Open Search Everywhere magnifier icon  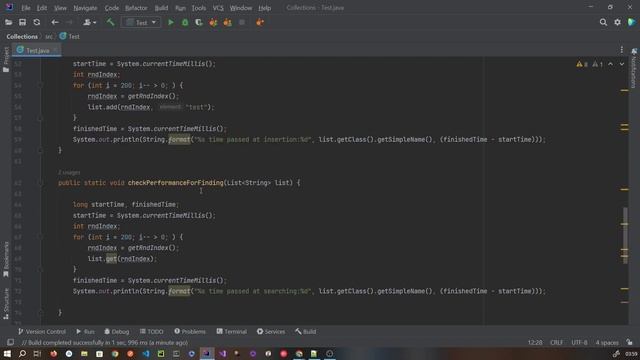click(x=603, y=22)
